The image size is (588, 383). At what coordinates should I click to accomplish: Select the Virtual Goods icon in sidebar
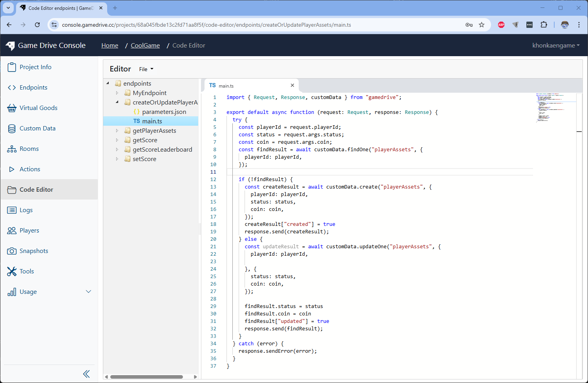[x=12, y=108]
